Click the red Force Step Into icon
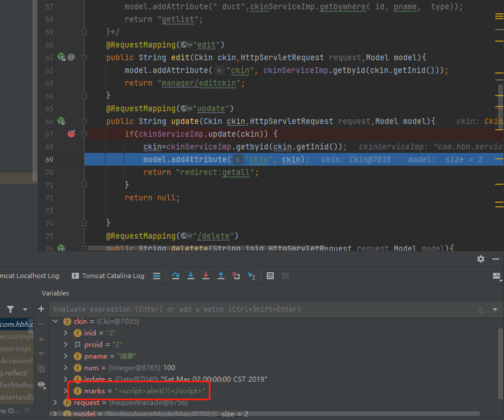504x420 pixels. click(x=206, y=276)
